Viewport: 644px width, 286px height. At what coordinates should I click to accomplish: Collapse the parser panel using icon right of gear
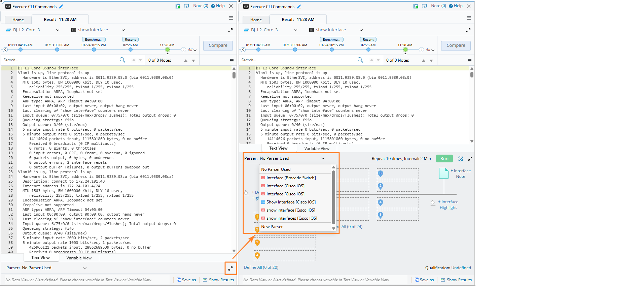(470, 159)
